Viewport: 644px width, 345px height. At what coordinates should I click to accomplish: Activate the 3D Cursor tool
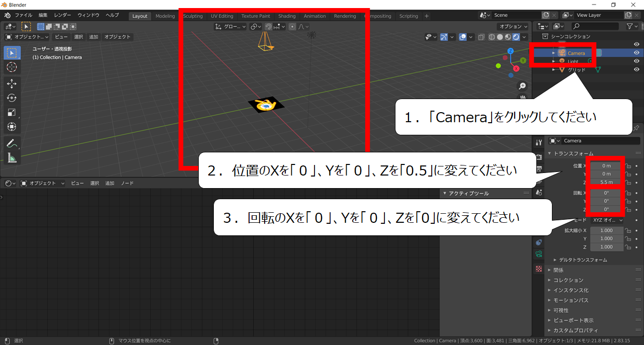12,67
